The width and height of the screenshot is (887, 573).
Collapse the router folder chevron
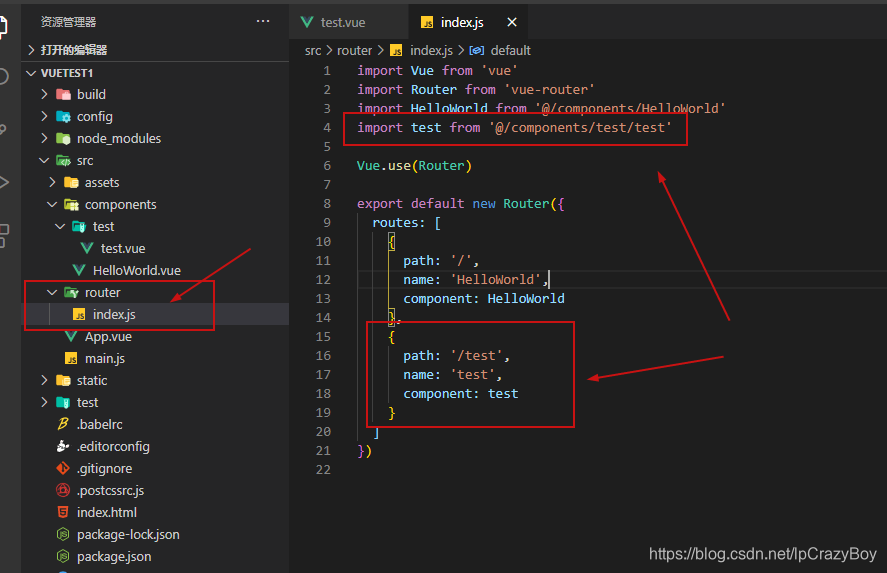[x=52, y=292]
